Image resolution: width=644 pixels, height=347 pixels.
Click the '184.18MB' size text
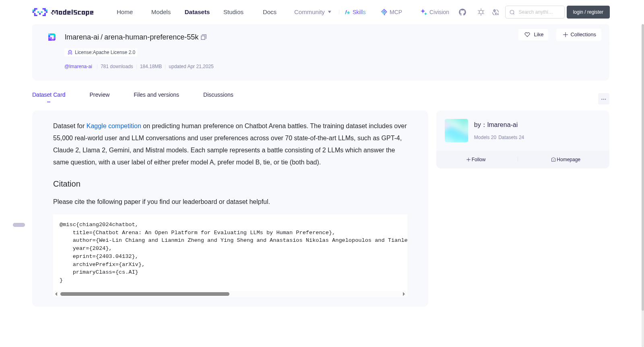(x=151, y=66)
